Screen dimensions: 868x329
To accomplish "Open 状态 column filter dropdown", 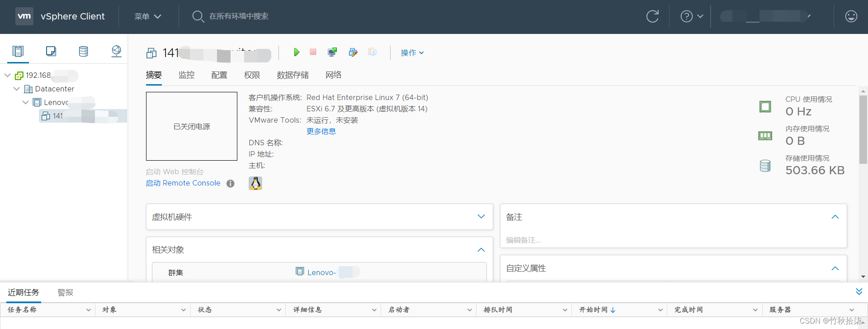I will pyautogui.click(x=279, y=310).
